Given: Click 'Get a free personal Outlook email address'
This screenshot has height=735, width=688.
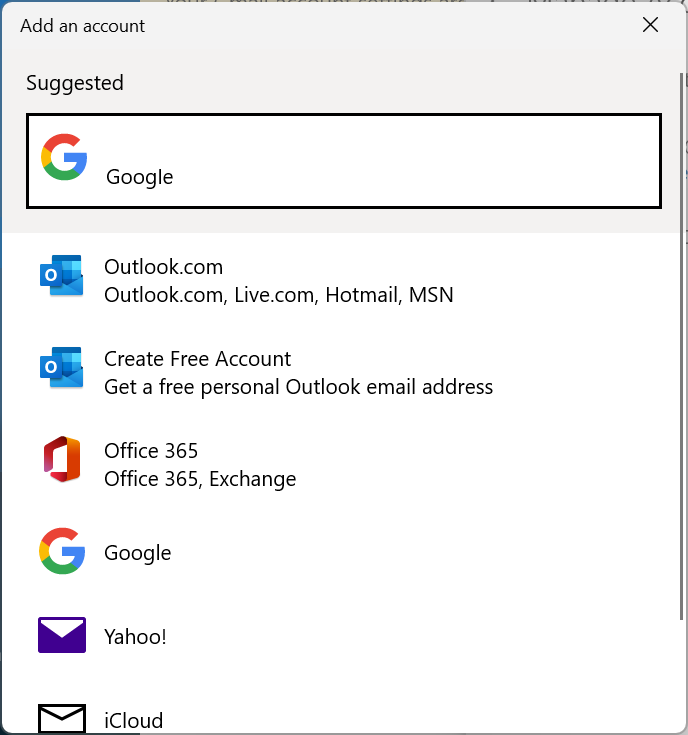Looking at the screenshot, I should pyautogui.click(x=298, y=387).
